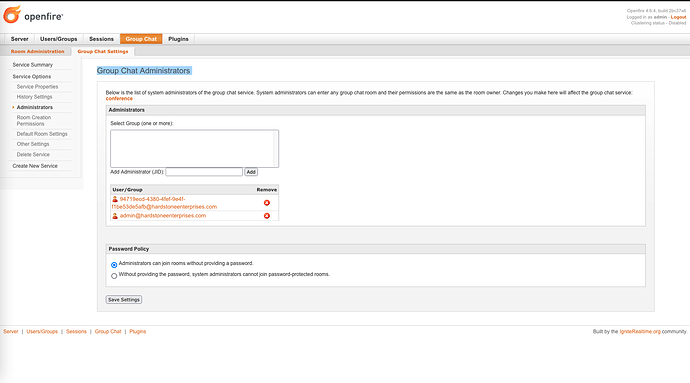Switch to Group Chat Settings subtab
Viewport: 690px width, 383px height.
[103, 52]
